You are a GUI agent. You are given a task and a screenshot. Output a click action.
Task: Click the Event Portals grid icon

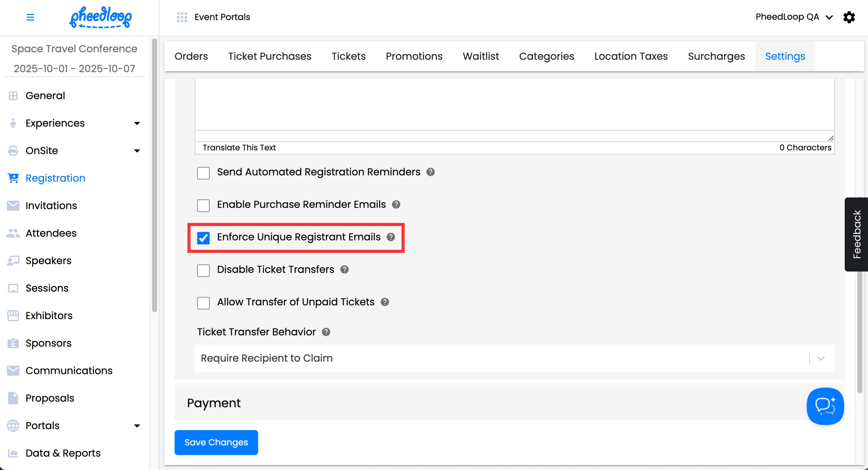pyautogui.click(x=182, y=17)
